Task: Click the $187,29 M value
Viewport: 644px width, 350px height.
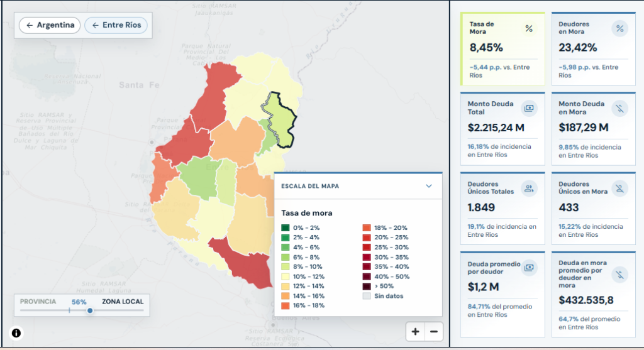Action: pos(583,128)
